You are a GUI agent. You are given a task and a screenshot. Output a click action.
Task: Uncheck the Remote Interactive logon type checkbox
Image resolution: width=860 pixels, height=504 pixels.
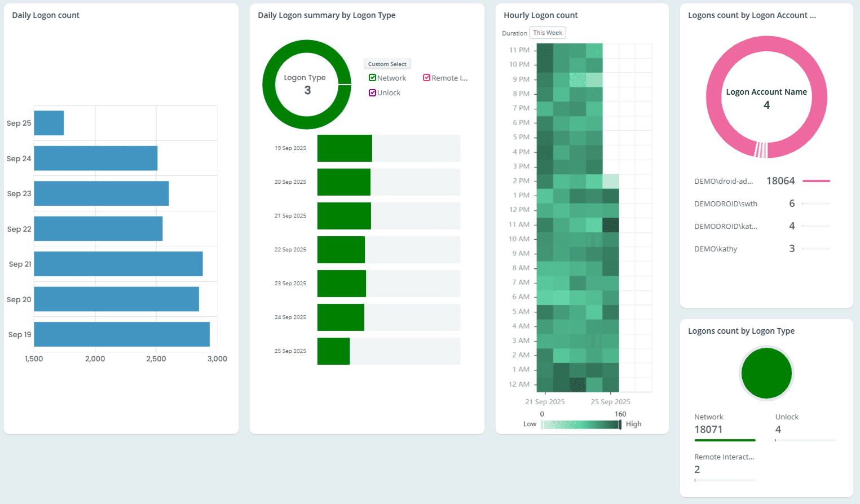(x=427, y=77)
